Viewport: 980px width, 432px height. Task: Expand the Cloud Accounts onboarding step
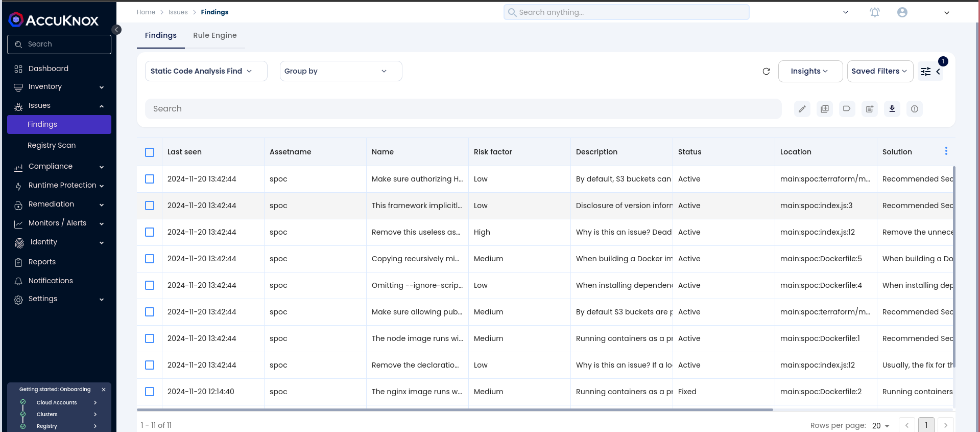click(95, 403)
